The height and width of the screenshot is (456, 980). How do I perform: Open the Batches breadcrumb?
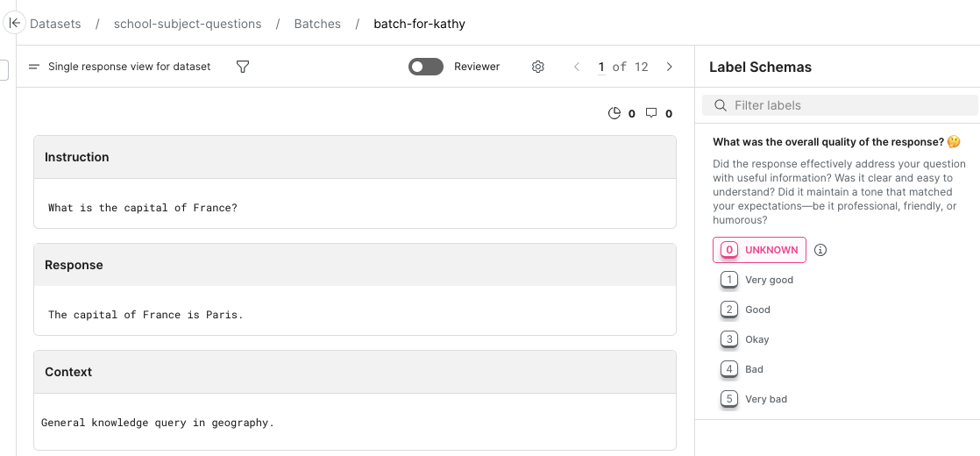[317, 24]
